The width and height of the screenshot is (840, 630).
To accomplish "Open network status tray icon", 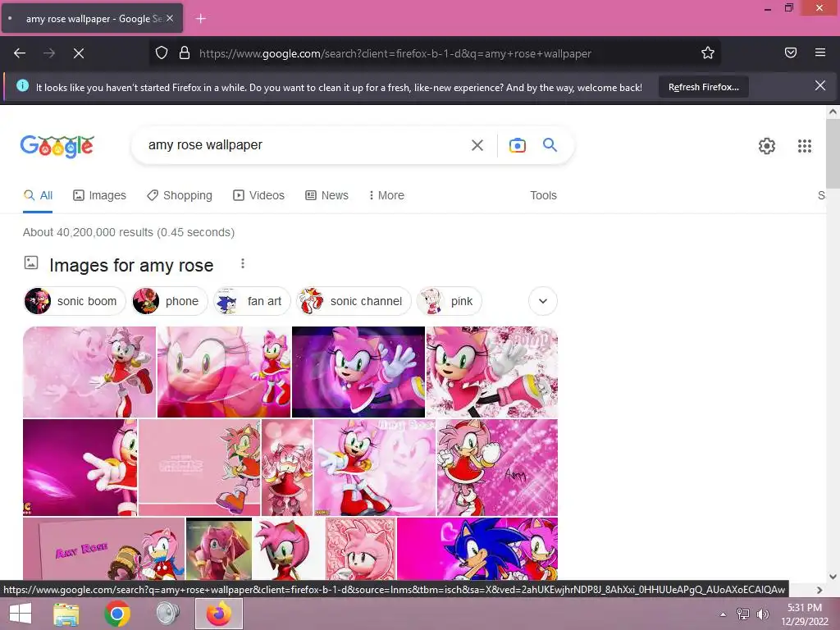I will click(x=743, y=614).
